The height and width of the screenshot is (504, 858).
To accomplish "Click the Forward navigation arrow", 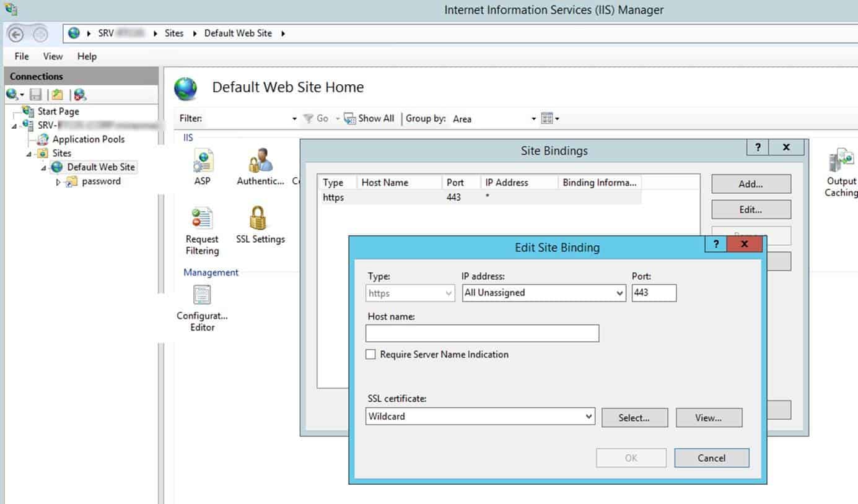I will click(x=40, y=34).
